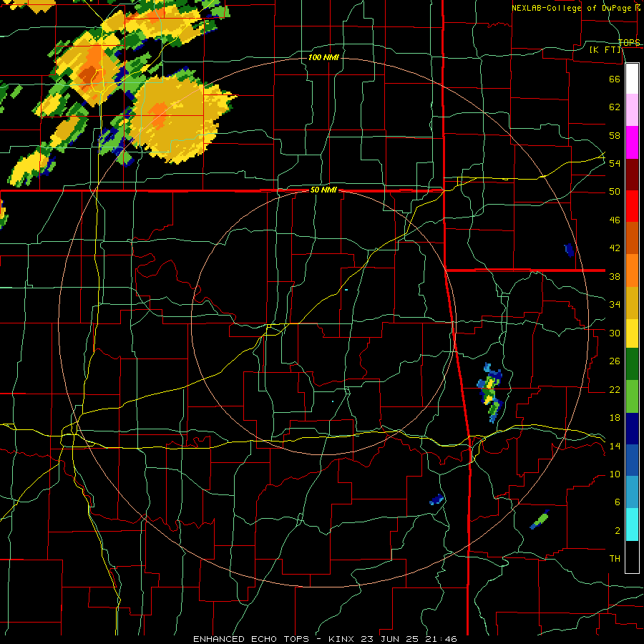
Task: Click the "6" scale value
Action: (x=617, y=502)
